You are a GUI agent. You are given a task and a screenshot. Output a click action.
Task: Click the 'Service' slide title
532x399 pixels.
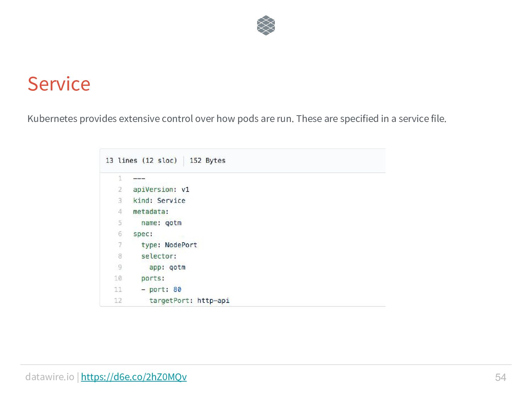[59, 84]
